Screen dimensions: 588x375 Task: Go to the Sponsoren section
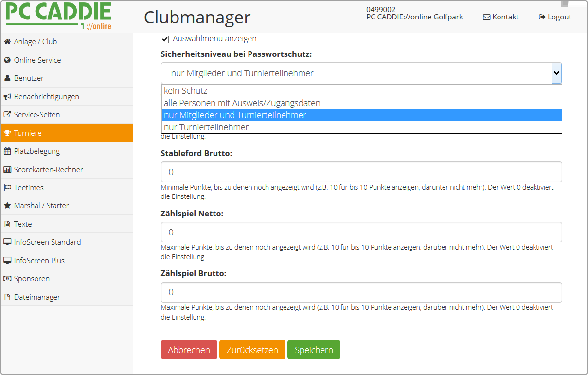click(67, 279)
